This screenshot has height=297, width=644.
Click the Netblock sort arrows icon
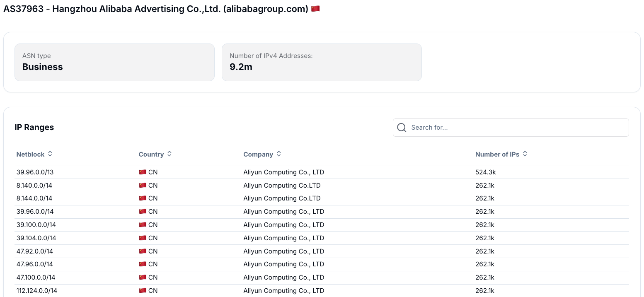coord(50,154)
